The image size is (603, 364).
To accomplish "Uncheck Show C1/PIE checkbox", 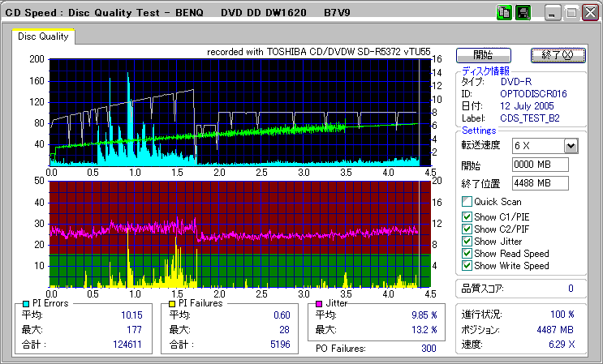I will (x=467, y=216).
